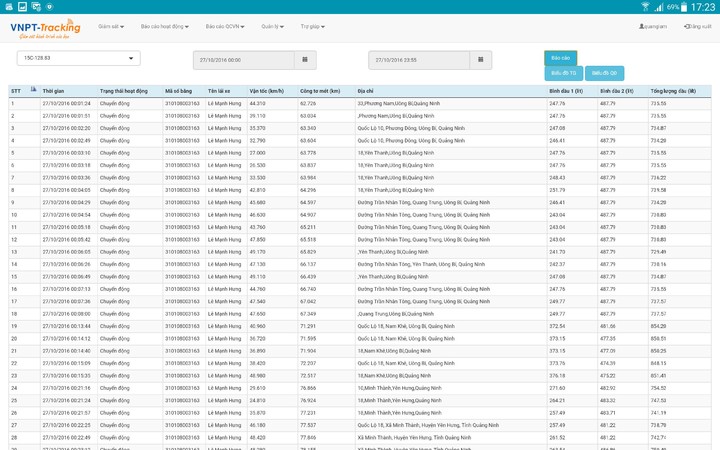Select time cell 27/10/2016 00:21:16
Image resolution: width=720 pixels, height=450 pixels.
66,388
